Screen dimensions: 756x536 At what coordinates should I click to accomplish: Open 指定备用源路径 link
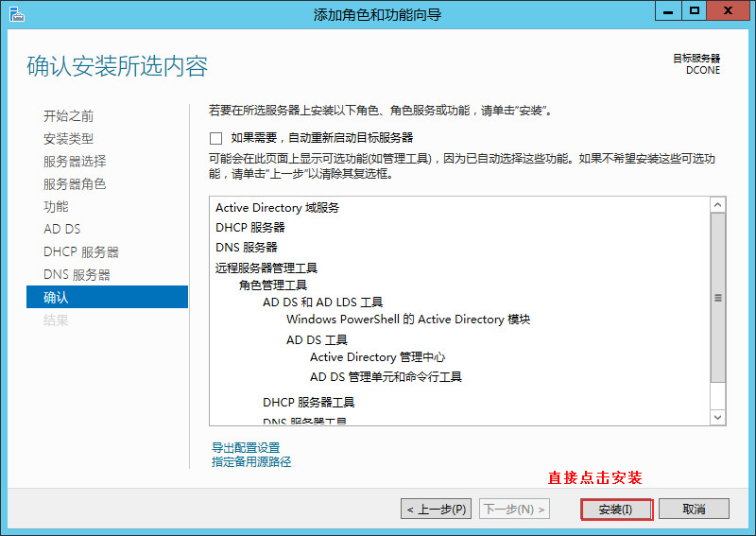pyautogui.click(x=251, y=462)
